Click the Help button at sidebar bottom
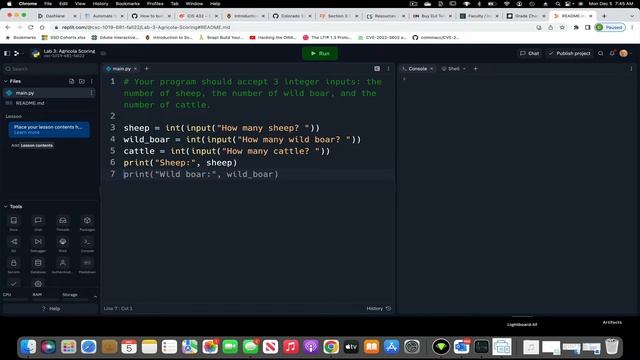Screen dimensions: 640x360 click(x=51, y=309)
